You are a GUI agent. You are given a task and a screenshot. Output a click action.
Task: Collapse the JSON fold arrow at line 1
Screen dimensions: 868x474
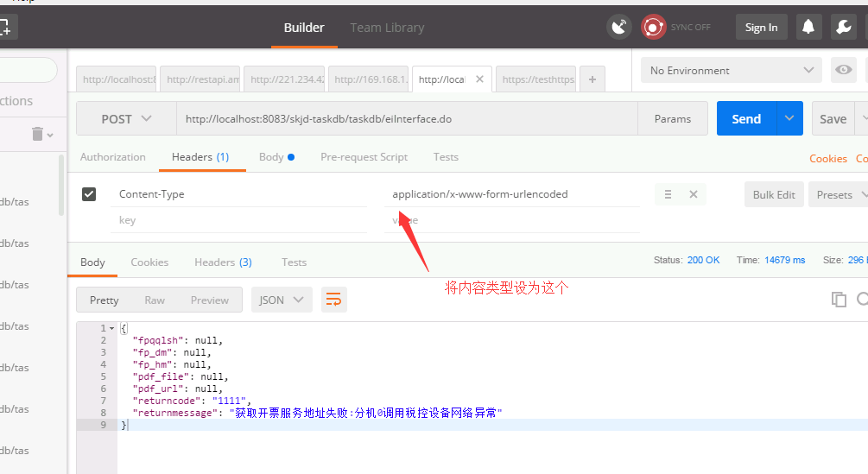111,329
